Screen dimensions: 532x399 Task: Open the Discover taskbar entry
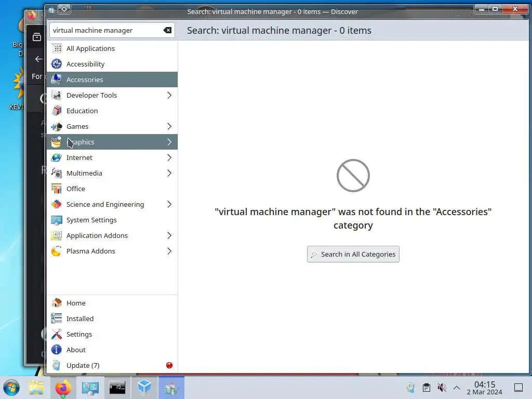point(171,388)
